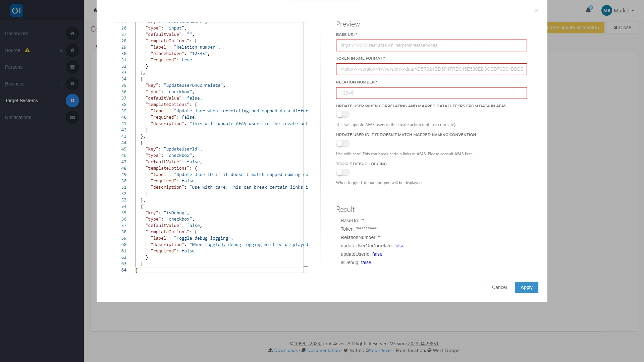Click the HelloID logo in sidebar

click(16, 11)
